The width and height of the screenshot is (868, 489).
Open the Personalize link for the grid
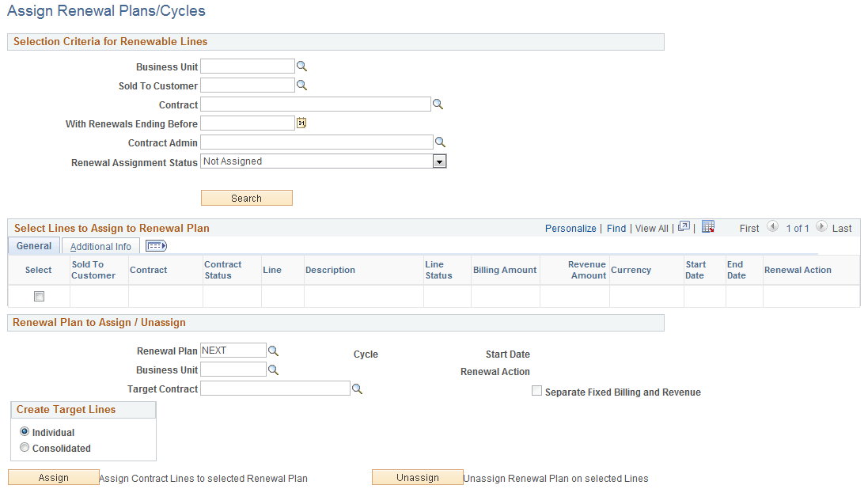click(570, 228)
